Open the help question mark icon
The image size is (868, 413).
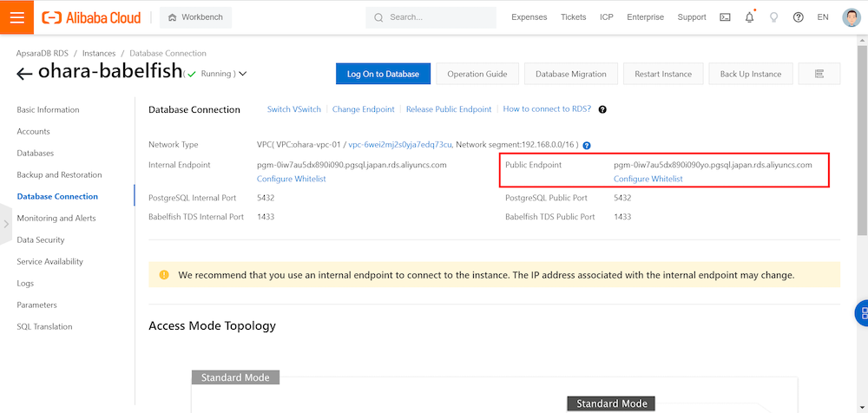799,17
